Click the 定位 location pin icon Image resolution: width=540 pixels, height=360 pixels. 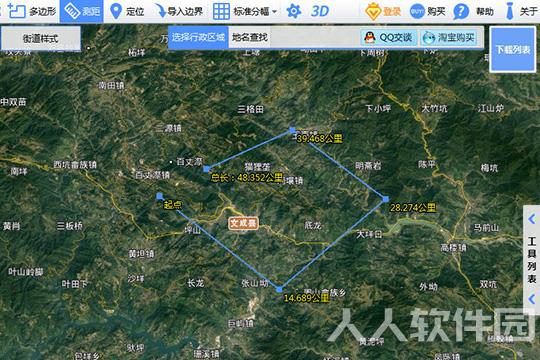point(116,11)
